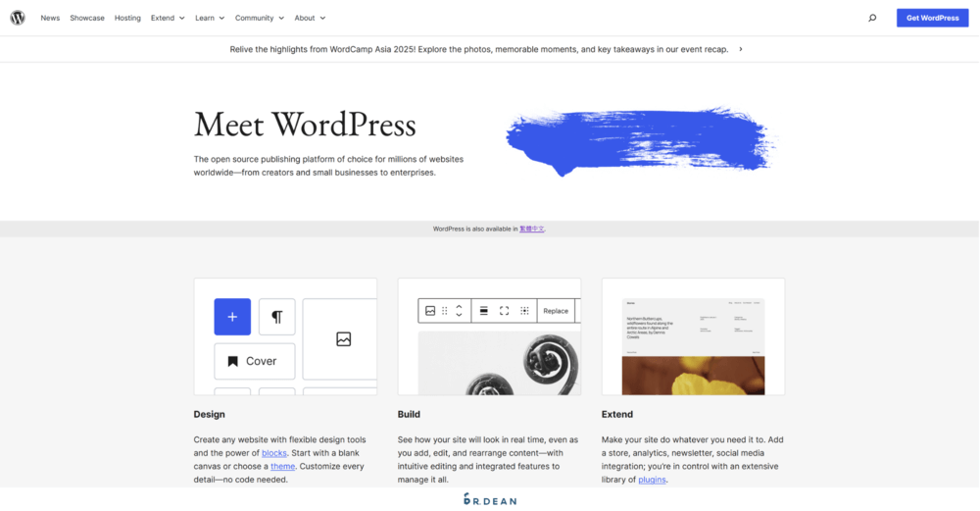
Task: Open the Hosting menu item
Action: click(127, 18)
